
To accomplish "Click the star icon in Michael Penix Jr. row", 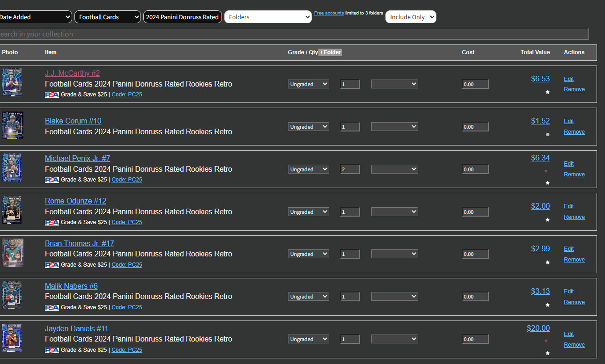I will [547, 183].
